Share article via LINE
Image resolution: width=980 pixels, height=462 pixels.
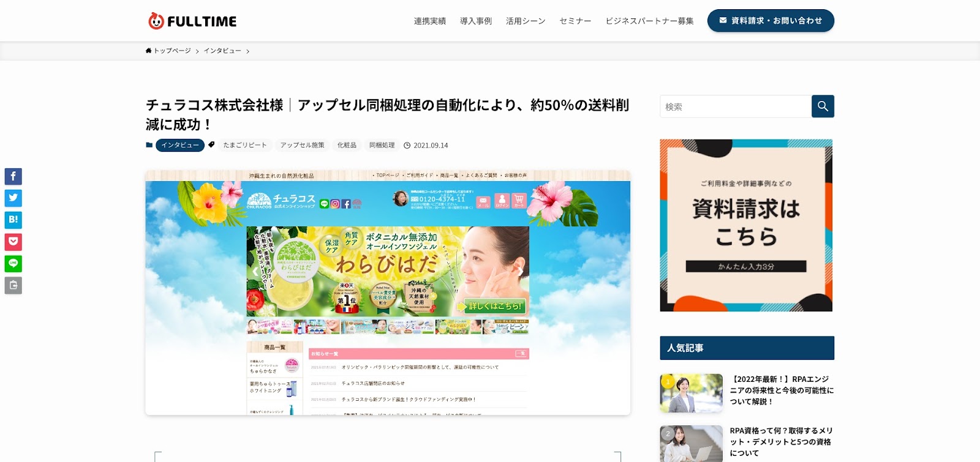click(x=13, y=263)
